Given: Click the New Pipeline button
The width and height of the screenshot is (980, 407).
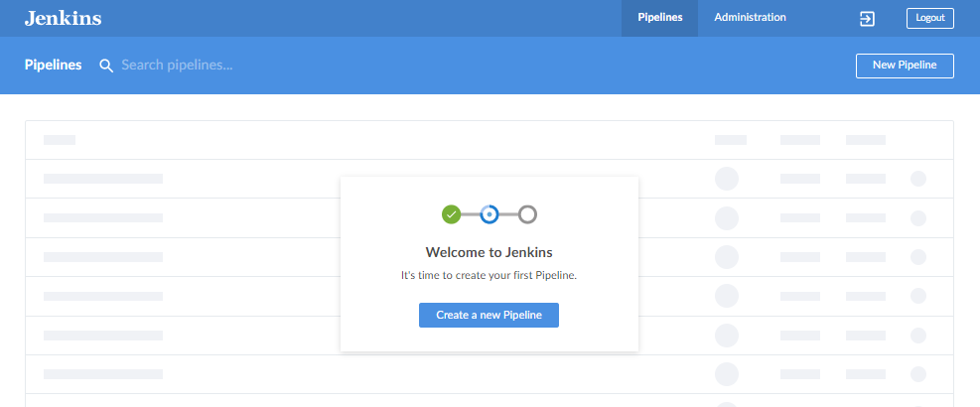Looking at the screenshot, I should (905, 66).
